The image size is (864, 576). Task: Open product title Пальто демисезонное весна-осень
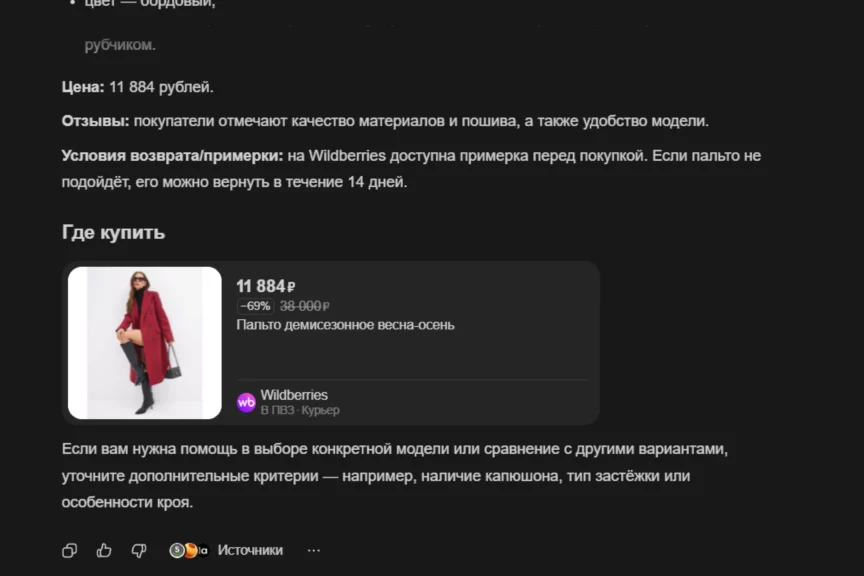(345, 325)
